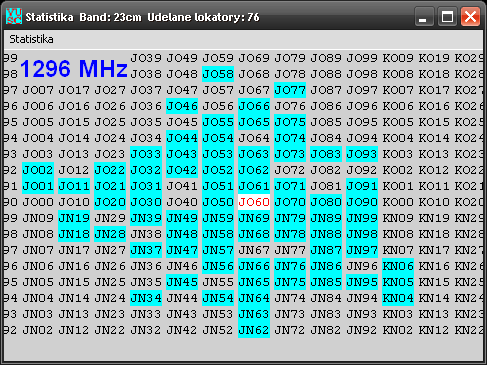Select locator cell JO80
The image size is (487, 365).
tap(326, 202)
